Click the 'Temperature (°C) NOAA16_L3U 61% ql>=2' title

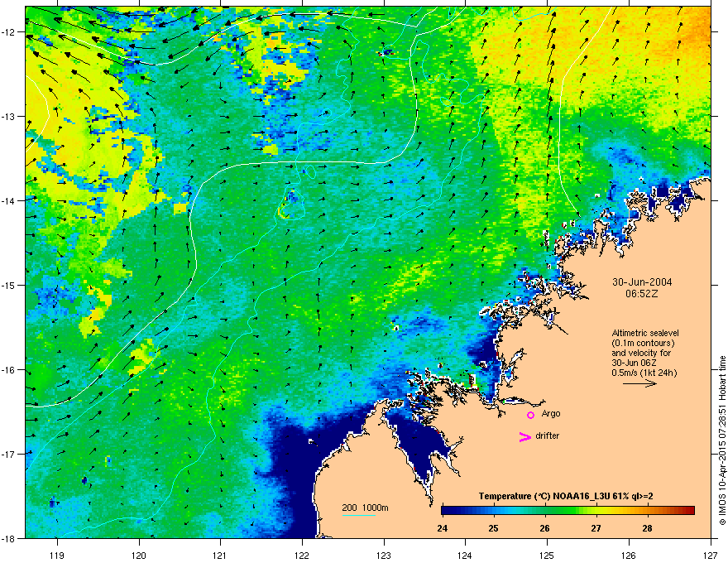[566, 496]
